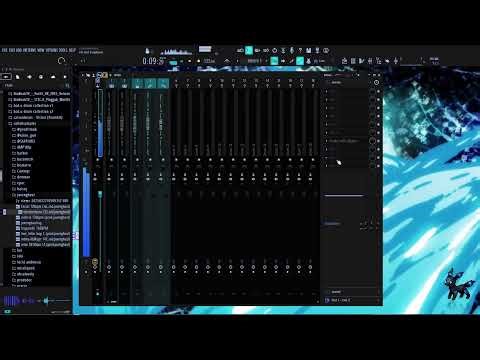
Task: Open the FILE menu in the menu bar
Action: pos(4,50)
